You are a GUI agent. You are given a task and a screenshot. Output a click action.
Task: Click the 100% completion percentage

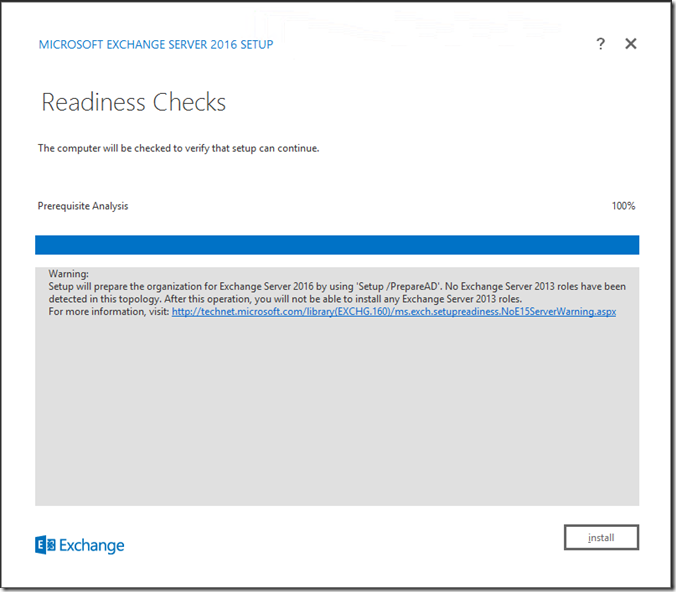coord(623,206)
